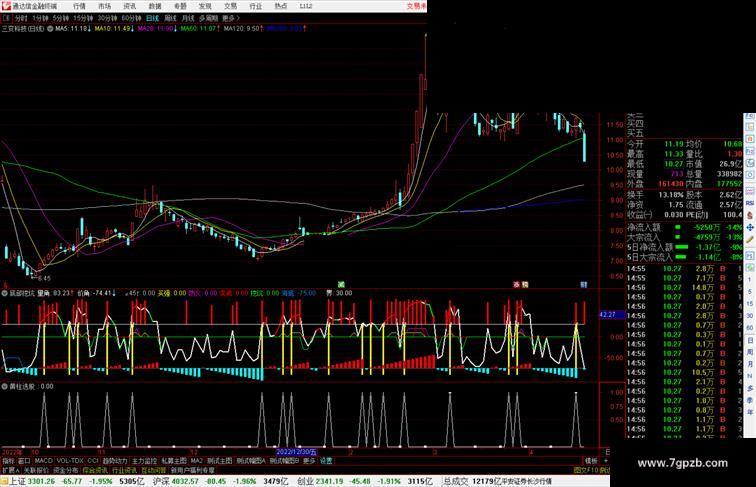Switch to the 15分钟 period tab

[83, 18]
